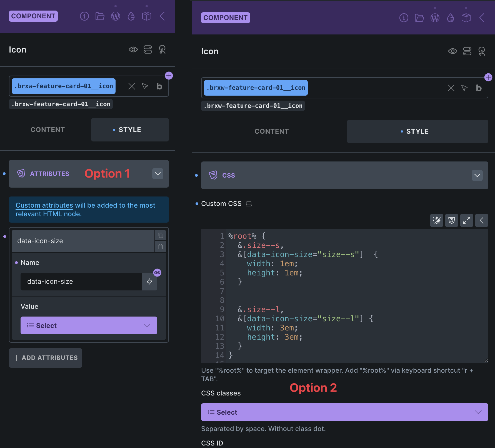Switch to the Content tab
Screen dimensions: 495x448
click(x=47, y=130)
